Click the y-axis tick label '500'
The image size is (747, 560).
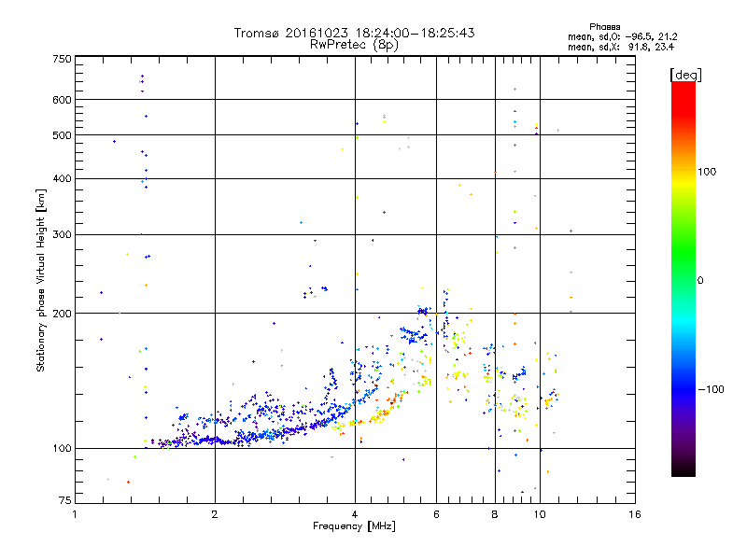[x=62, y=135]
